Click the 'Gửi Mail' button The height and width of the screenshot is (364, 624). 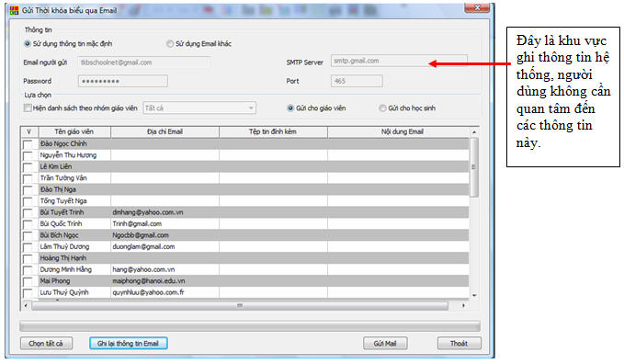point(385,343)
